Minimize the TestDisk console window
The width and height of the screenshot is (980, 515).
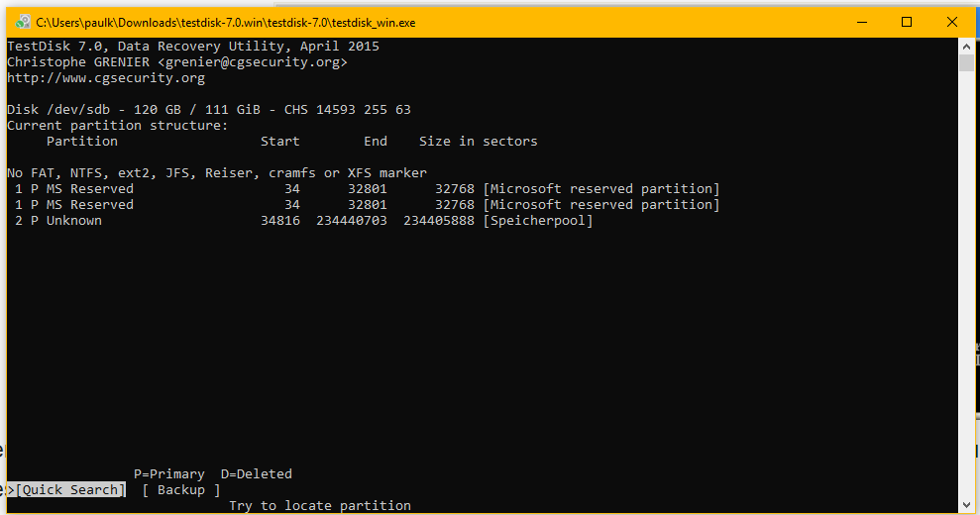(x=862, y=23)
